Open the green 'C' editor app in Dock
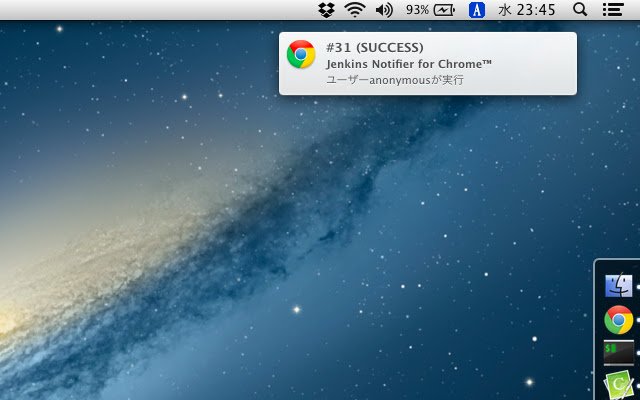This screenshot has width=640, height=400. point(619,385)
